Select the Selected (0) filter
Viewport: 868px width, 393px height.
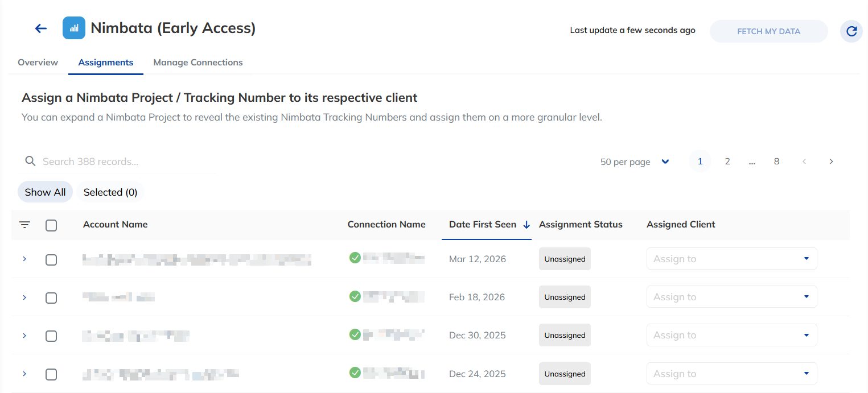coord(110,192)
